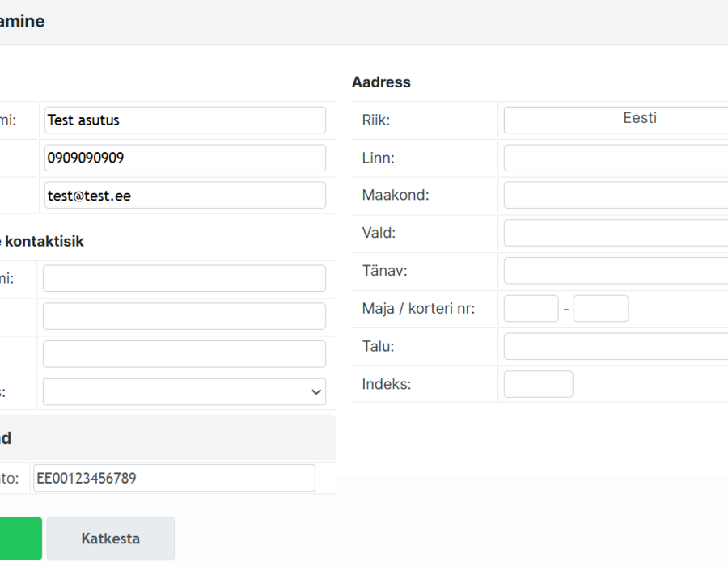Focus the Linn input field
This screenshot has width=728, height=566.
[616, 158]
